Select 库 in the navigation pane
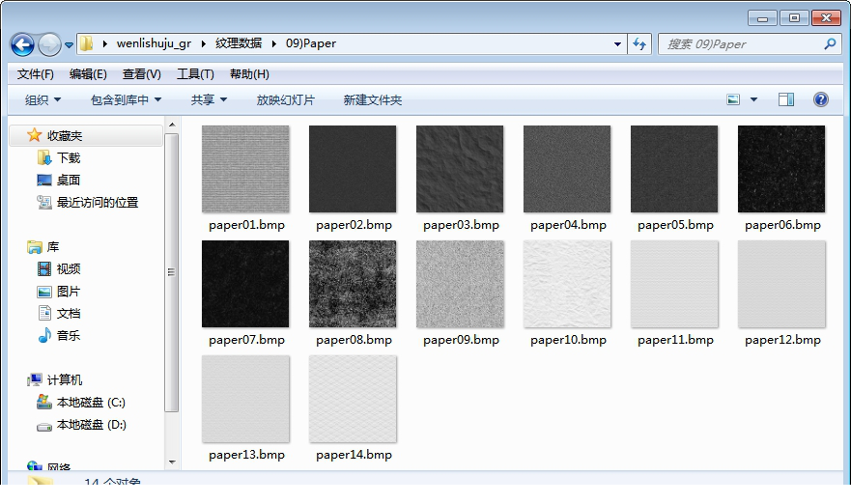This screenshot has width=851, height=504. [53, 247]
